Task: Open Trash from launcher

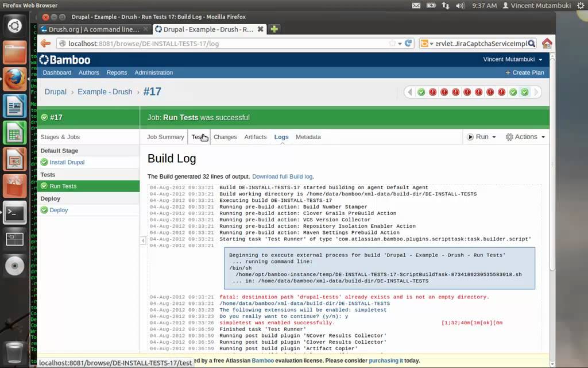Action: pyautogui.click(x=14, y=351)
